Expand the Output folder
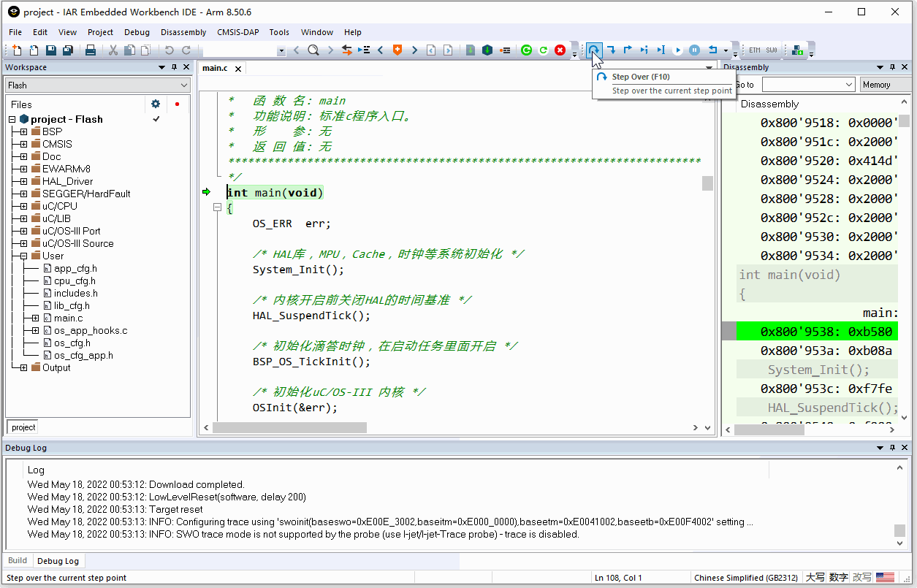 click(23, 367)
